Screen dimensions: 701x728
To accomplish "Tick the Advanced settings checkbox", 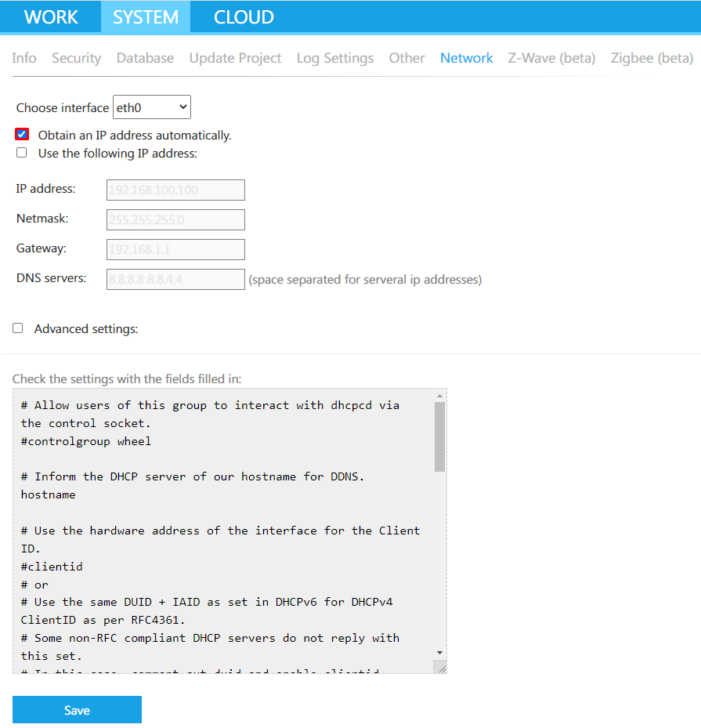I will [18, 328].
